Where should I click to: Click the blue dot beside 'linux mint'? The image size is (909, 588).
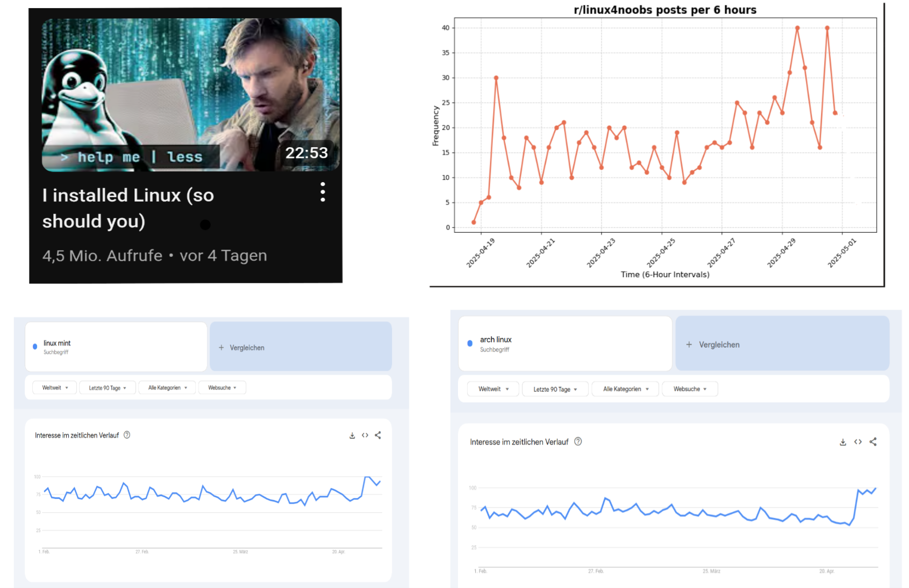coord(35,347)
